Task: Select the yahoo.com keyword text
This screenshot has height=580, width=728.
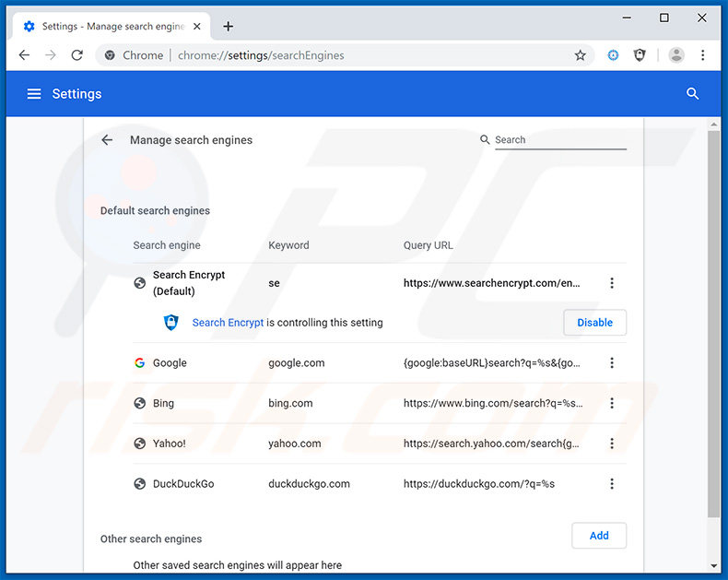Action: tap(294, 444)
